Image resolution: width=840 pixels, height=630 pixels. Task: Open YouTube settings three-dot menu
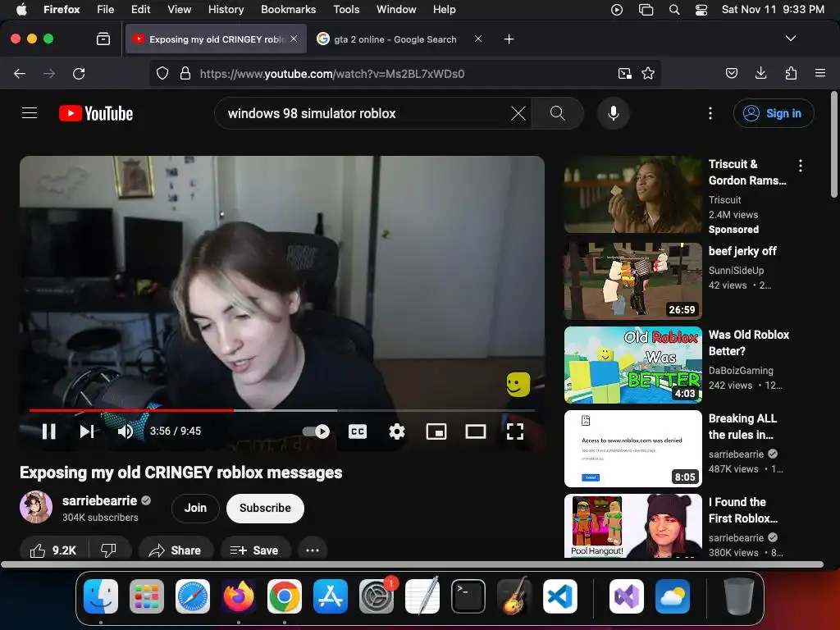[x=710, y=113]
